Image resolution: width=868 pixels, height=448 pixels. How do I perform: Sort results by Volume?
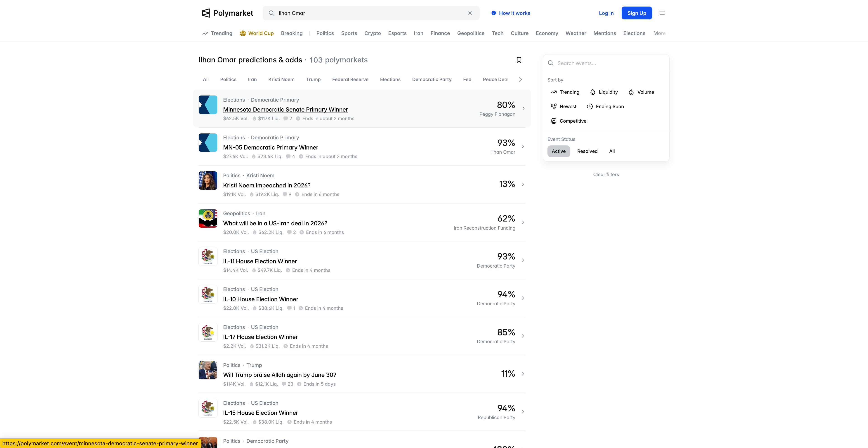pyautogui.click(x=641, y=92)
